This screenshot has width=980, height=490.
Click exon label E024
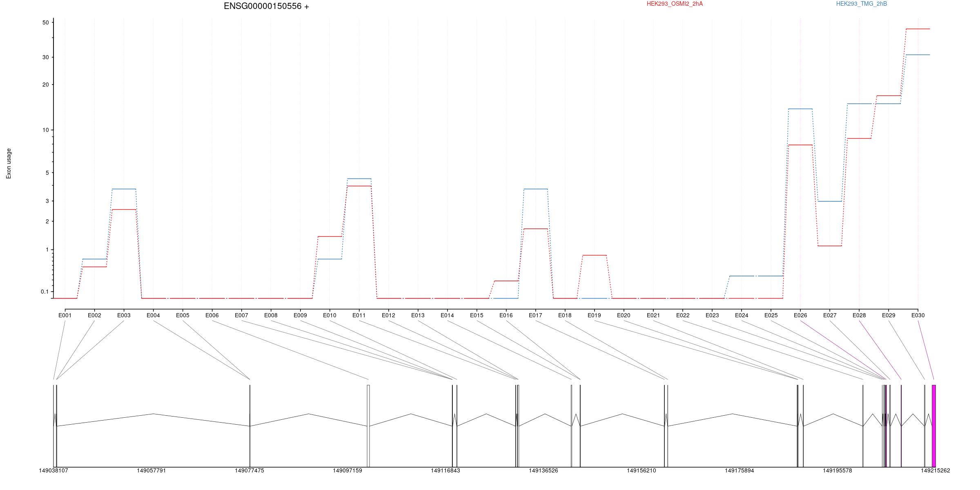tap(742, 315)
